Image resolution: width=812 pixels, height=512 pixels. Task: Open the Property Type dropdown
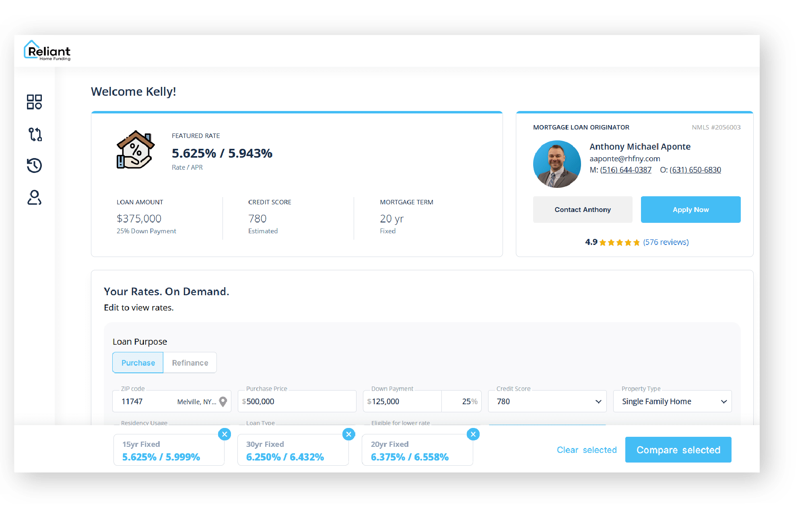(672, 401)
